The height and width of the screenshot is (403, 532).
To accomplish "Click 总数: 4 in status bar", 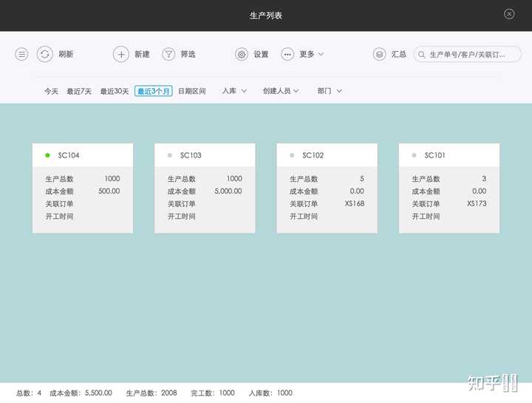I will coord(29,393).
